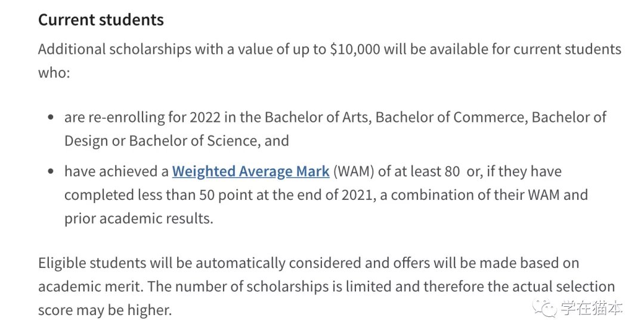The height and width of the screenshot is (336, 644).
Task: Click the Current students heading
Action: [101, 20]
